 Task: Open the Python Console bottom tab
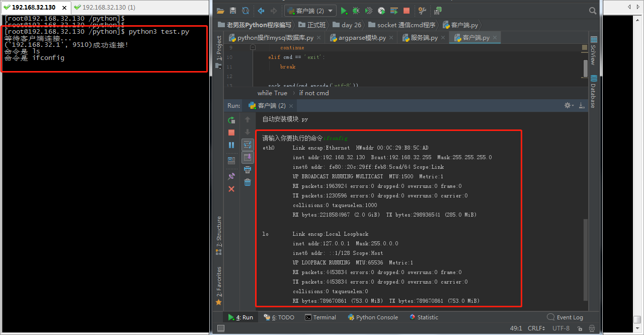tap(373, 317)
